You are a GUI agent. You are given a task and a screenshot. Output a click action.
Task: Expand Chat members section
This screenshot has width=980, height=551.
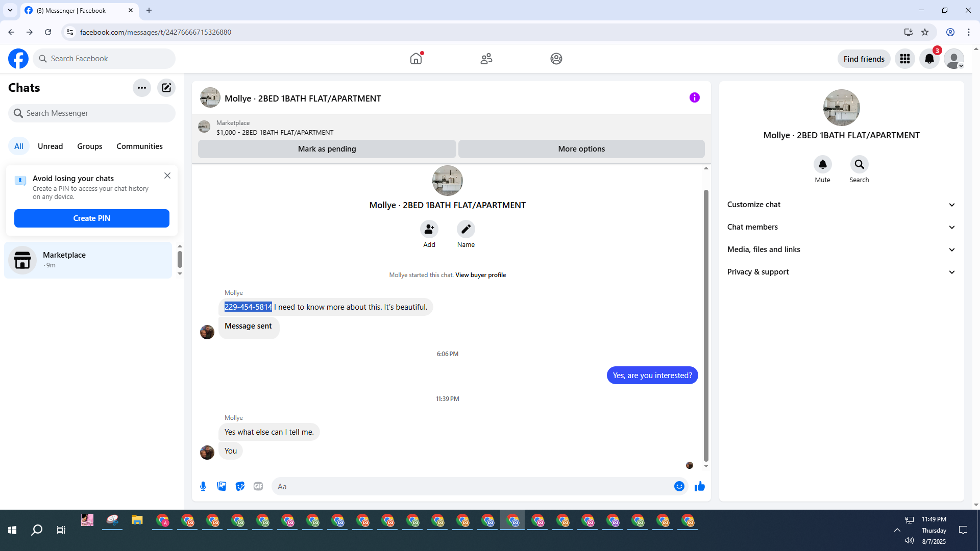(x=841, y=227)
